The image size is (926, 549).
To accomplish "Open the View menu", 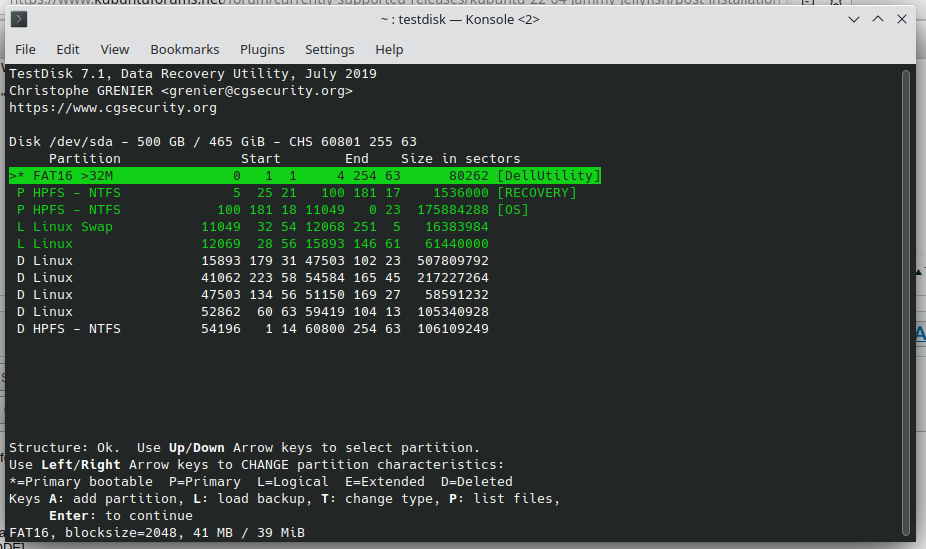I will click(115, 49).
